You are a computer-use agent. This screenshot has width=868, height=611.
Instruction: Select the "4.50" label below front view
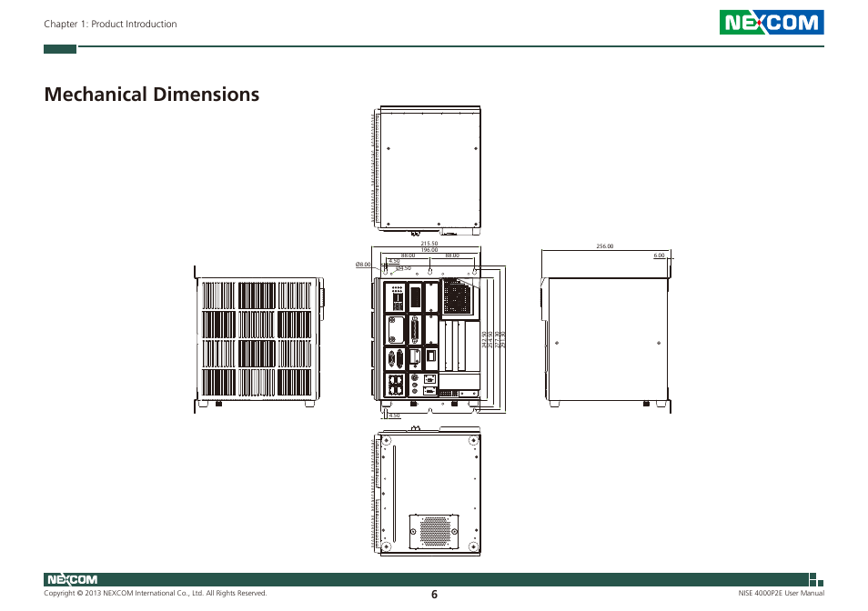[x=394, y=416]
